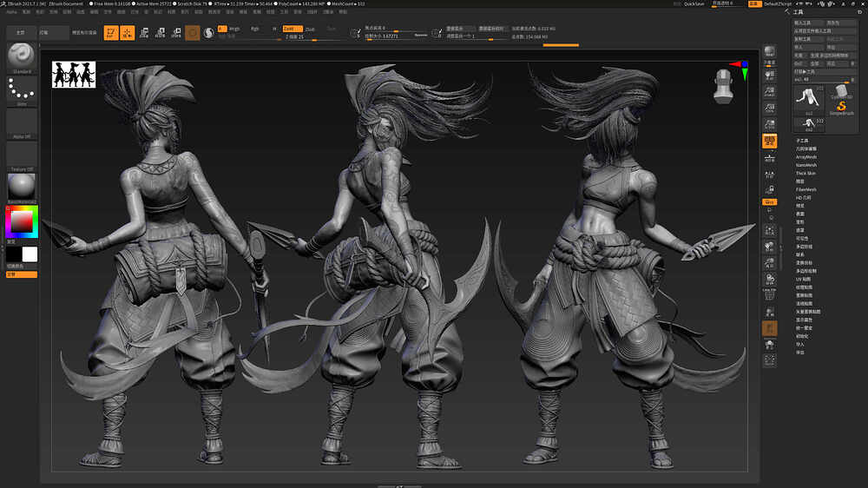The image size is (868, 488).
Task: Open the Standard brush picker
Action: [22, 57]
